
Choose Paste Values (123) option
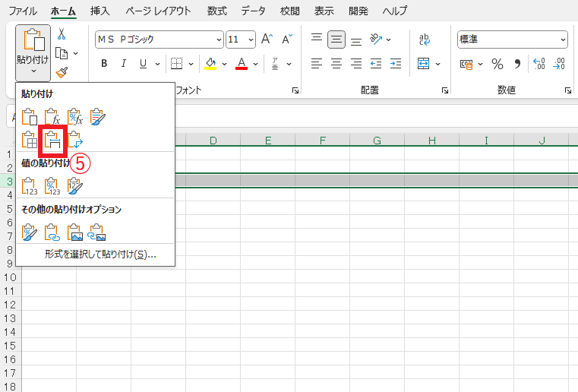(x=30, y=186)
